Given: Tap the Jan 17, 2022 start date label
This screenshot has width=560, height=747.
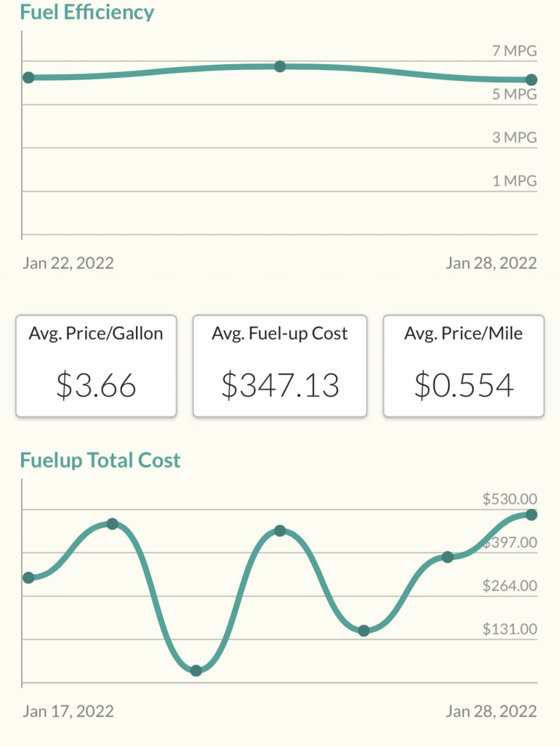Looking at the screenshot, I should click(x=68, y=711).
